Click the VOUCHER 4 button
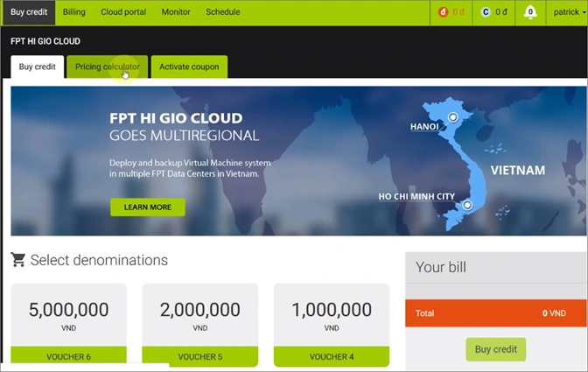This screenshot has width=588, height=372. [332, 356]
